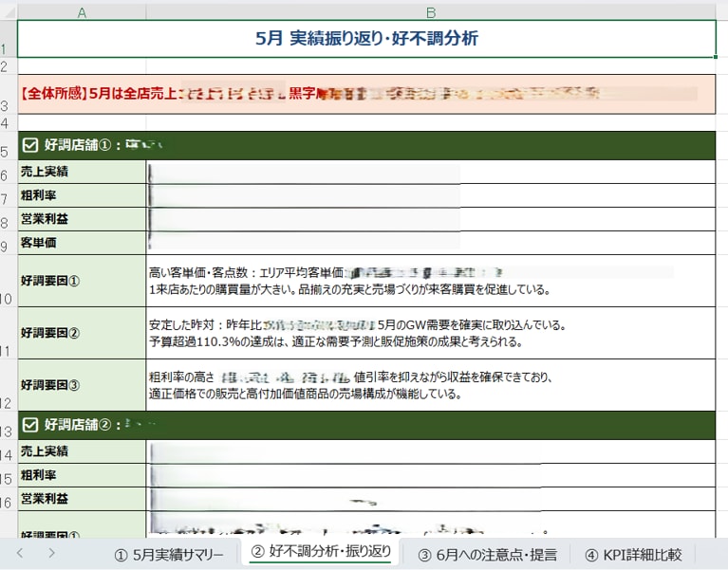Select row 10 header
The image size is (728, 570).
[9, 281]
